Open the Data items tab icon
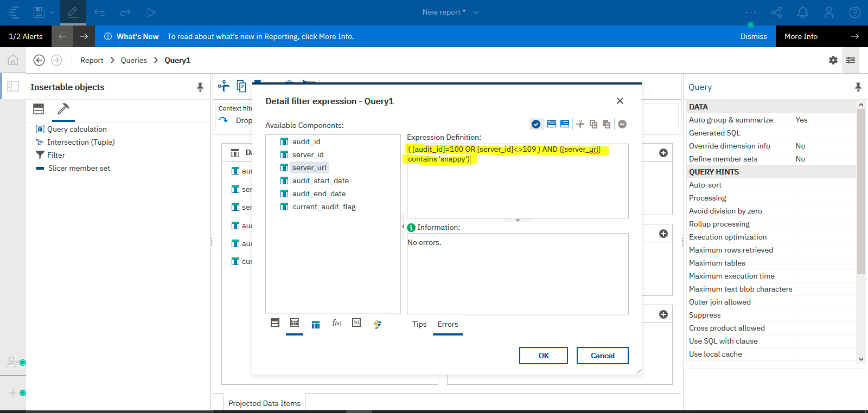 pyautogui.click(x=295, y=323)
